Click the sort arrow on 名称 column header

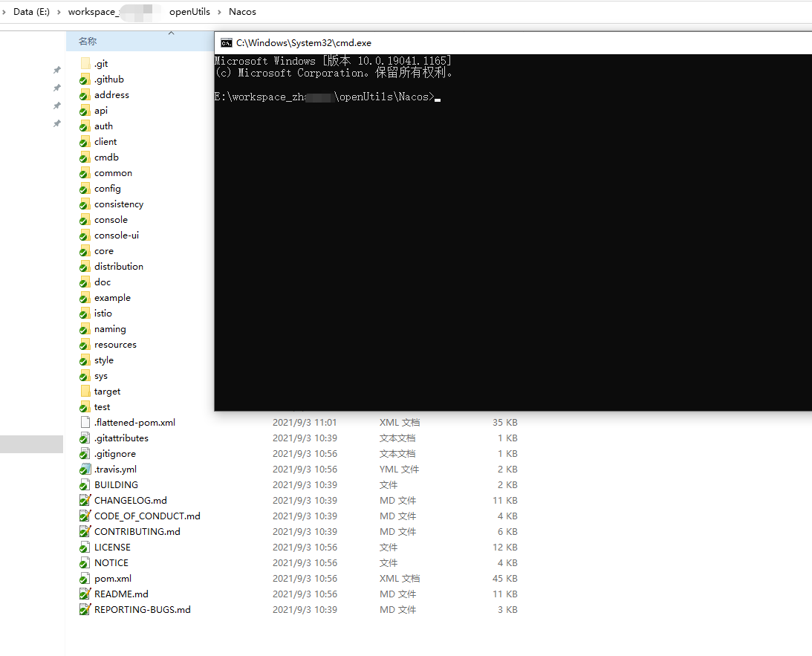(171, 33)
